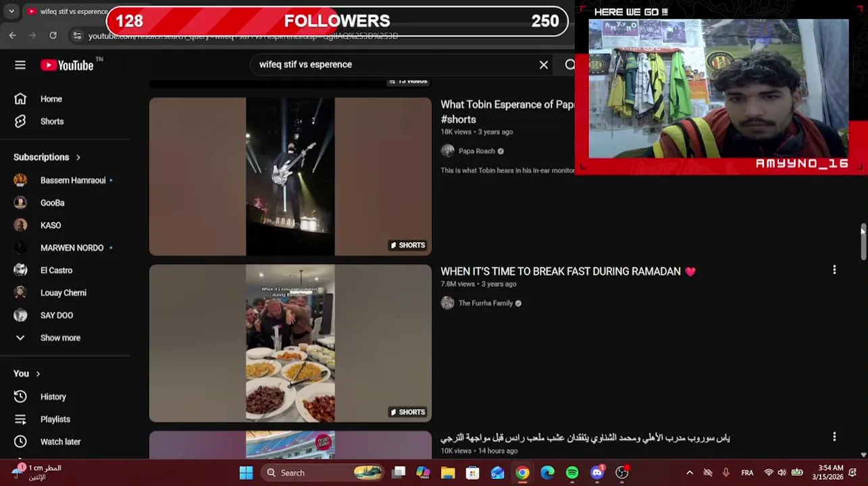
Task: Click the History clock icon
Action: point(20,397)
